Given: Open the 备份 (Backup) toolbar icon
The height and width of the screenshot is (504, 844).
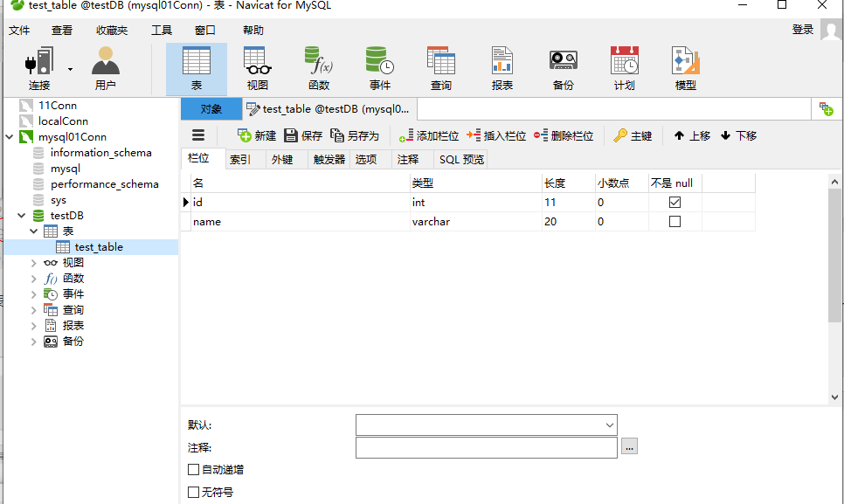Looking at the screenshot, I should click(563, 68).
